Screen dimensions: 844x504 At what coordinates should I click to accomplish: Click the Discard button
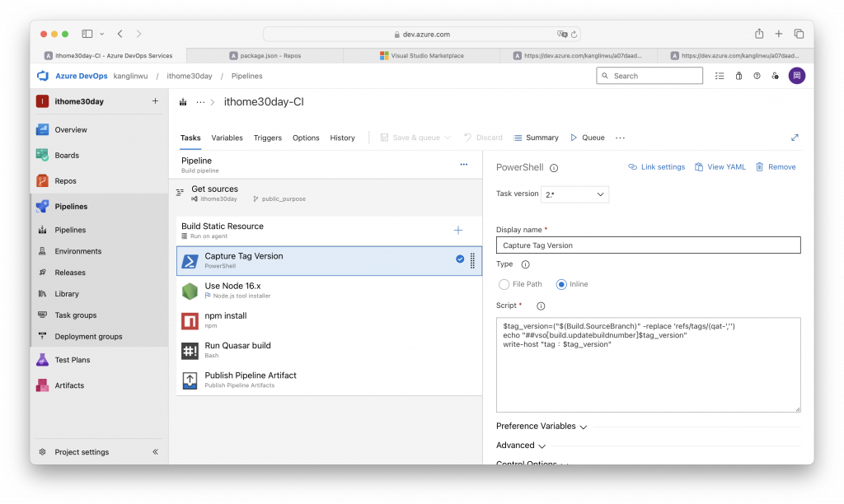point(483,138)
